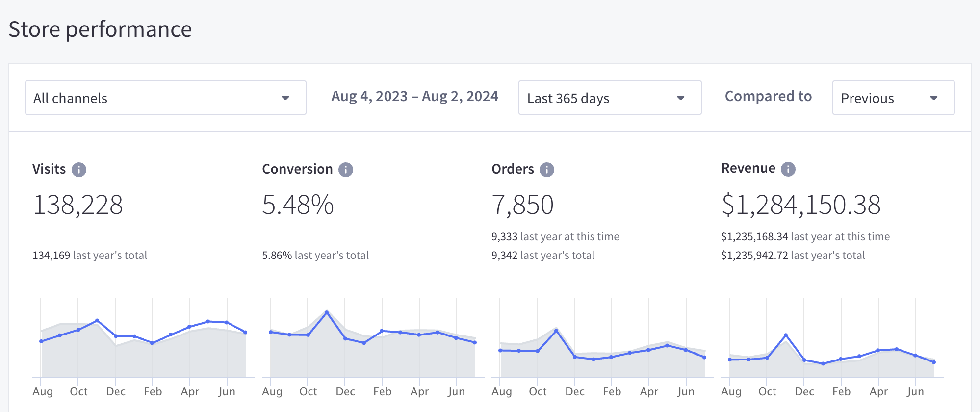Click the last data point on Revenue chart

coord(934,362)
